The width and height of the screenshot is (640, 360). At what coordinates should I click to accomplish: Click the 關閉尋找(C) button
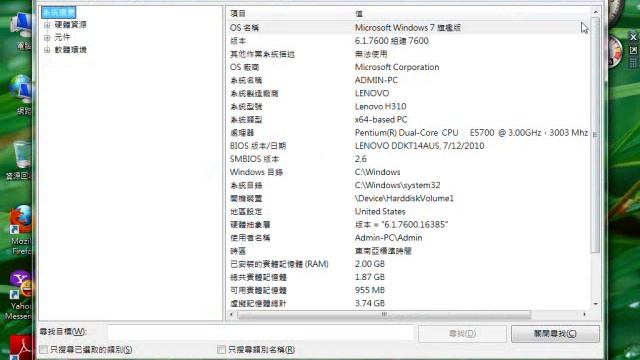[555, 333]
